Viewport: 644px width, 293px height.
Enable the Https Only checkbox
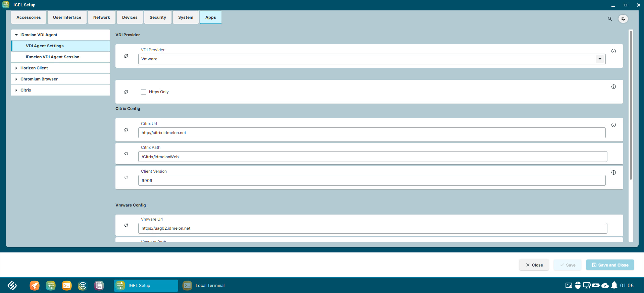coord(144,92)
